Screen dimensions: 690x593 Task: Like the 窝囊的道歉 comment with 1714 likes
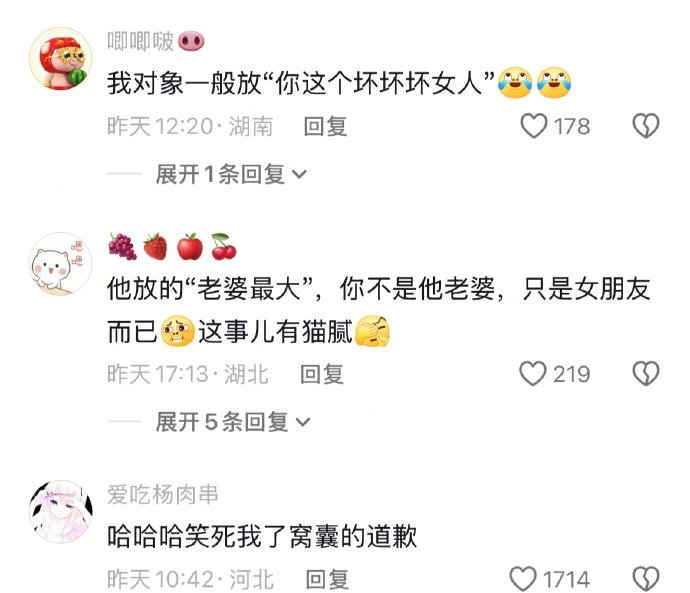pos(523,578)
